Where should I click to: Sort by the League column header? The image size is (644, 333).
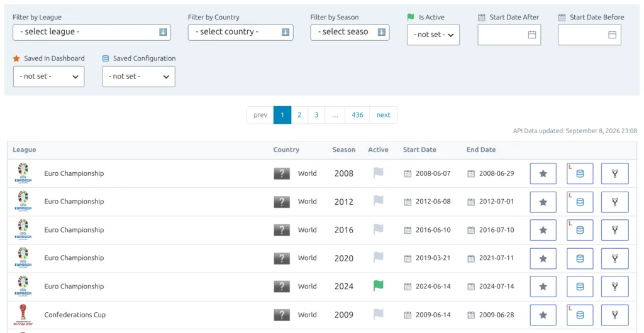click(x=25, y=150)
